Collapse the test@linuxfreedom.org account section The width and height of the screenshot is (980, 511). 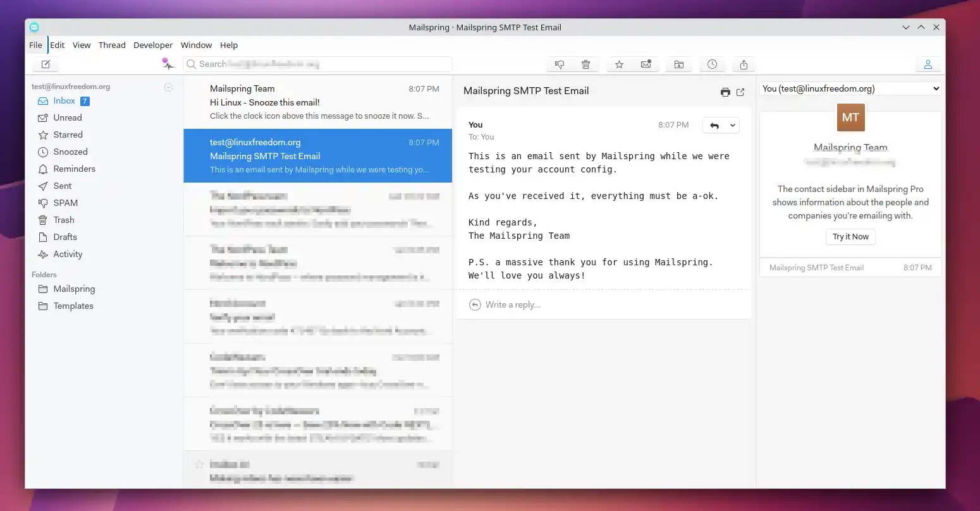point(168,87)
